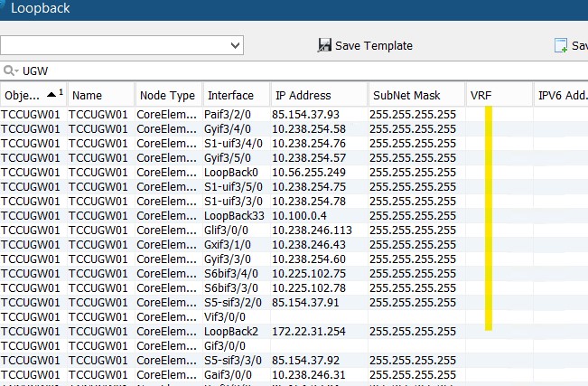Select the row with interface LoopBack33
Viewport: 588px width, 386px height.
point(234,215)
